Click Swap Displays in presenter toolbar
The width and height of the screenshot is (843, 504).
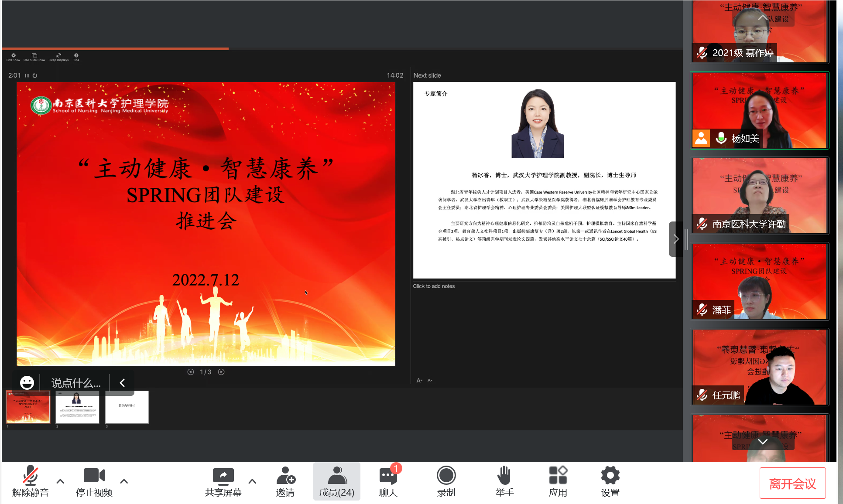click(58, 57)
